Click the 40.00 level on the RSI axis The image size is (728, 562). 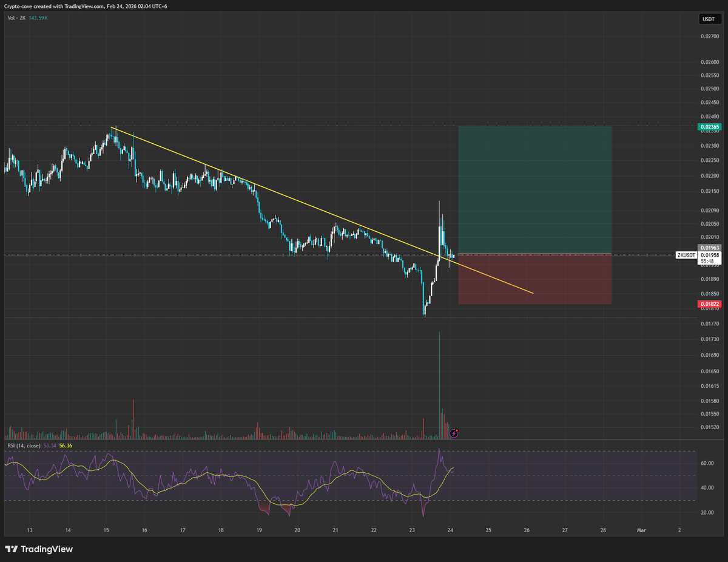point(707,488)
